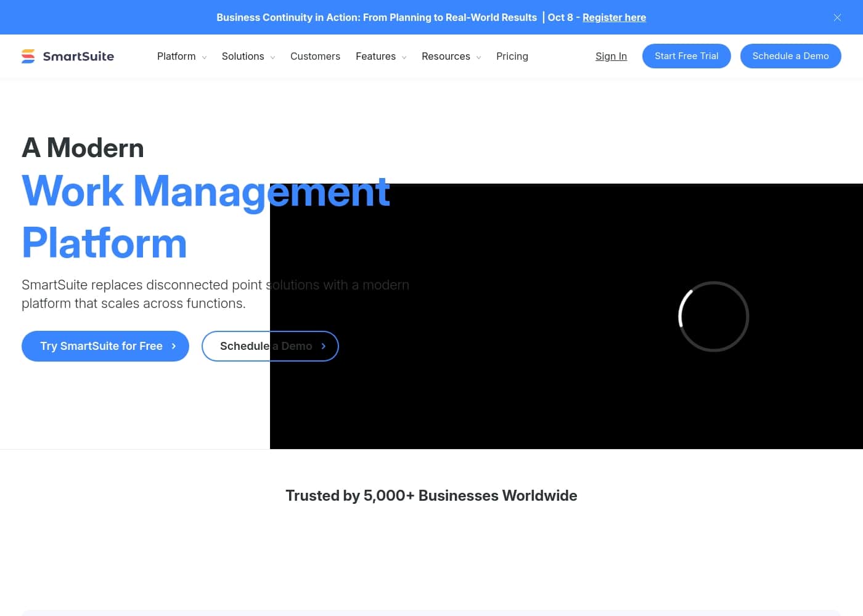
Task: Click the loading video player area
Action: coord(566,317)
